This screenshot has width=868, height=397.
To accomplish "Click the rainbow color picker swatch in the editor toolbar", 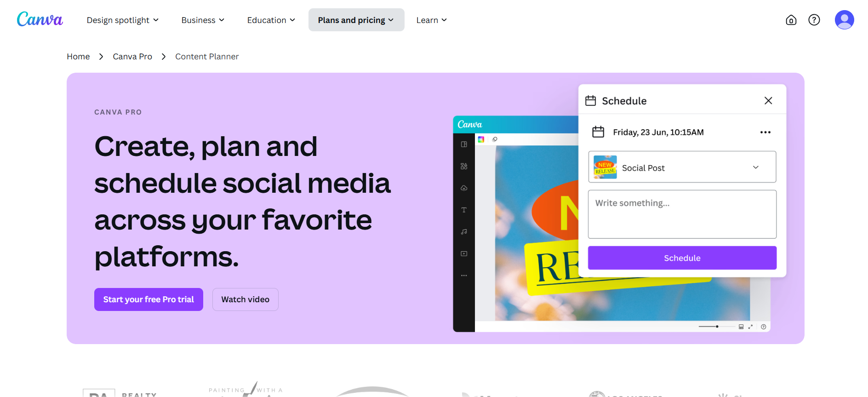I will coord(481,139).
